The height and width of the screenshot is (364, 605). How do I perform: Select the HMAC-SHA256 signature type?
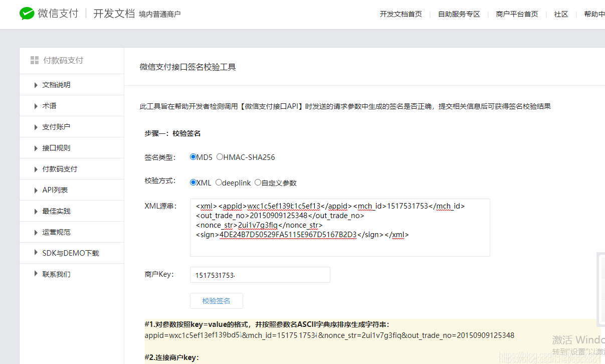coord(220,157)
